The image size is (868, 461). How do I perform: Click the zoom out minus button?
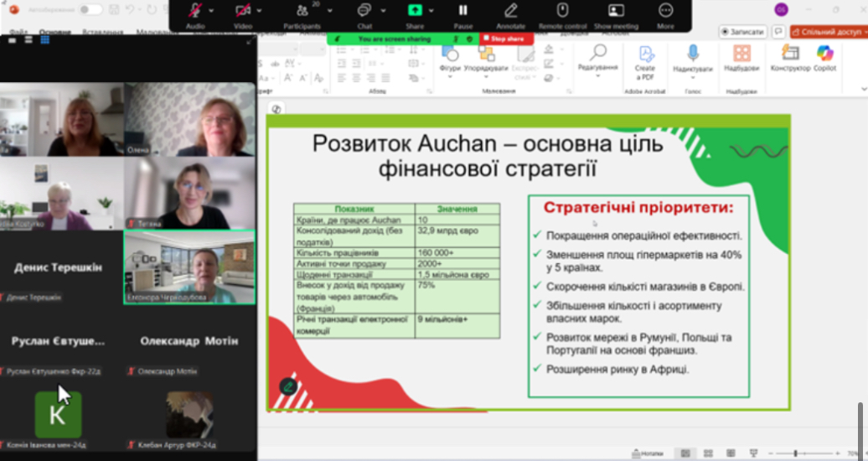(771, 453)
